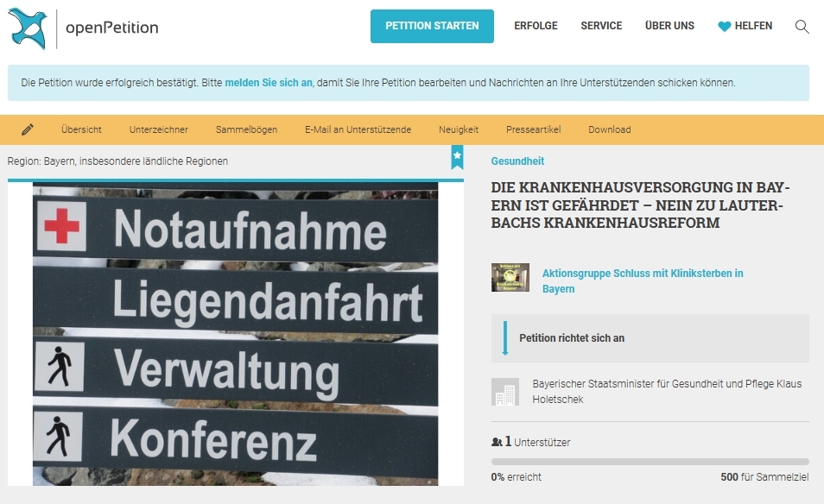Switch to the Übersicht tab
This screenshot has width=824, height=504.
81,129
